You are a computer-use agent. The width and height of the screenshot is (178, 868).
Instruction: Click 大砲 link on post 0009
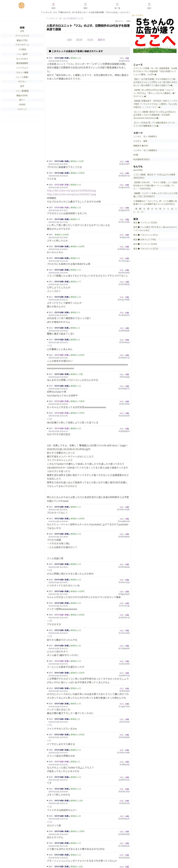click(x=127, y=258)
